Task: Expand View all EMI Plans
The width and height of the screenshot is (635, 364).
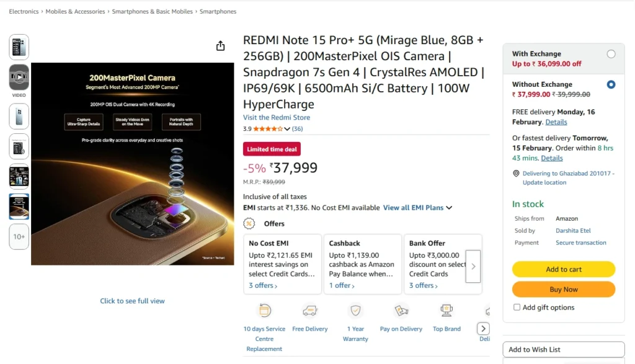Action: coord(414,208)
